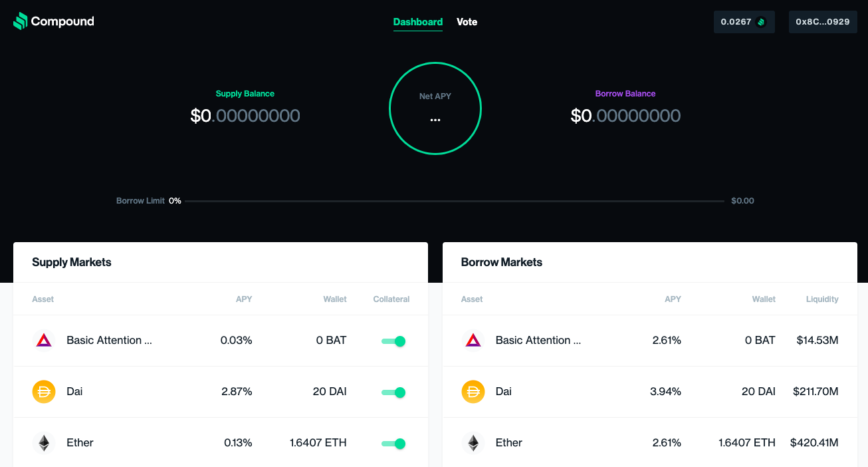The image size is (868, 467).
Task: Open the 0.0267 COMP balance button
Action: pyautogui.click(x=744, y=22)
